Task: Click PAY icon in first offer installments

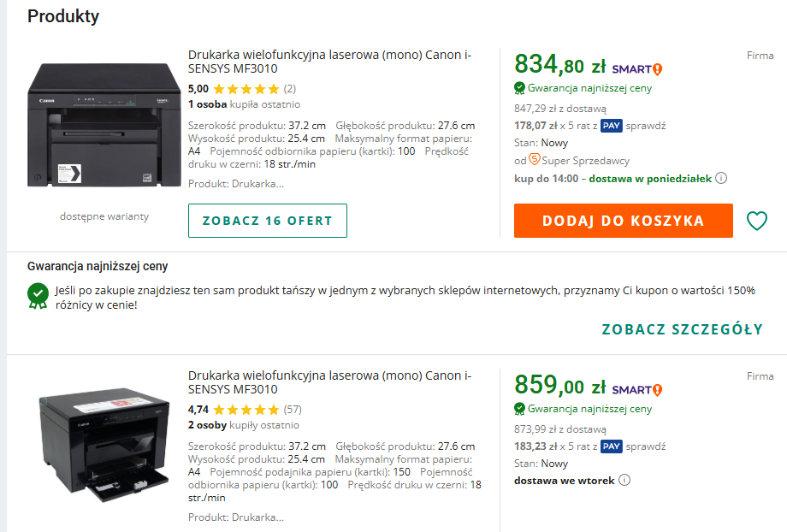Action: [x=611, y=126]
